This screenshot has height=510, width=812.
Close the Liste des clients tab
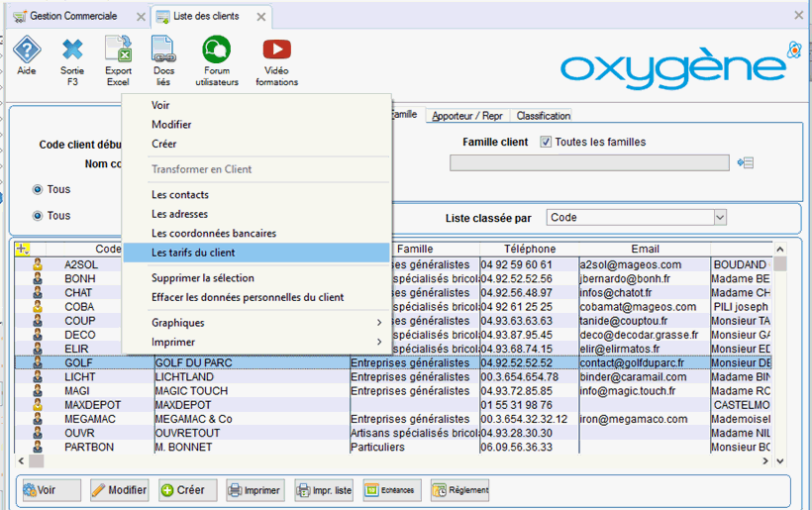coord(261,17)
